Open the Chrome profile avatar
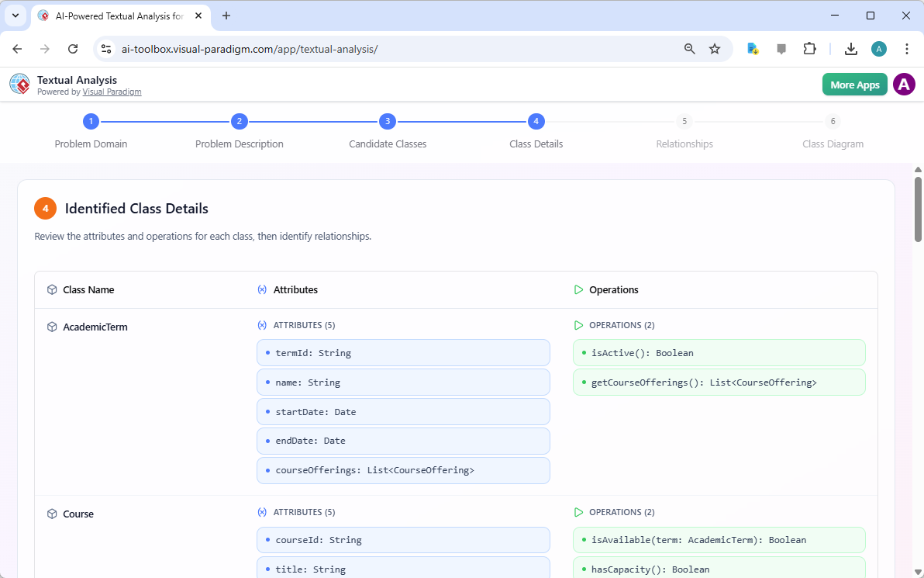 [x=878, y=49]
